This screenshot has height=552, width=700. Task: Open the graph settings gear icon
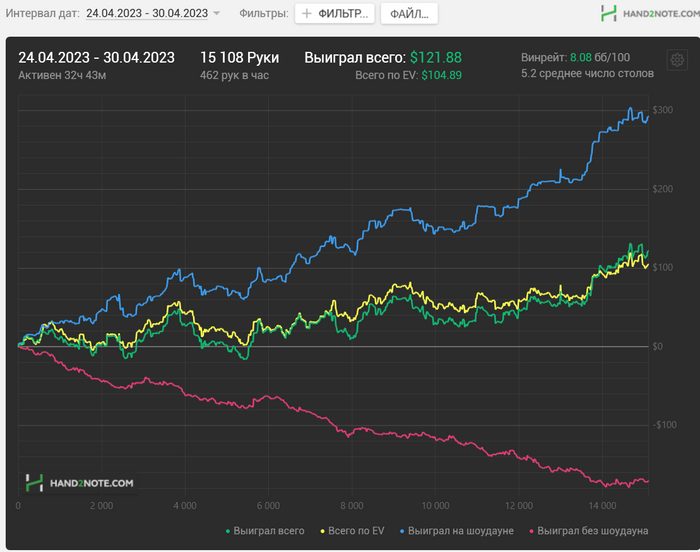(x=677, y=59)
